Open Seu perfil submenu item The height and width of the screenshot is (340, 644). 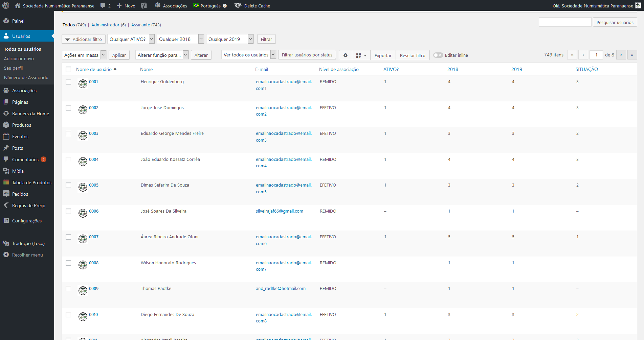coord(14,68)
